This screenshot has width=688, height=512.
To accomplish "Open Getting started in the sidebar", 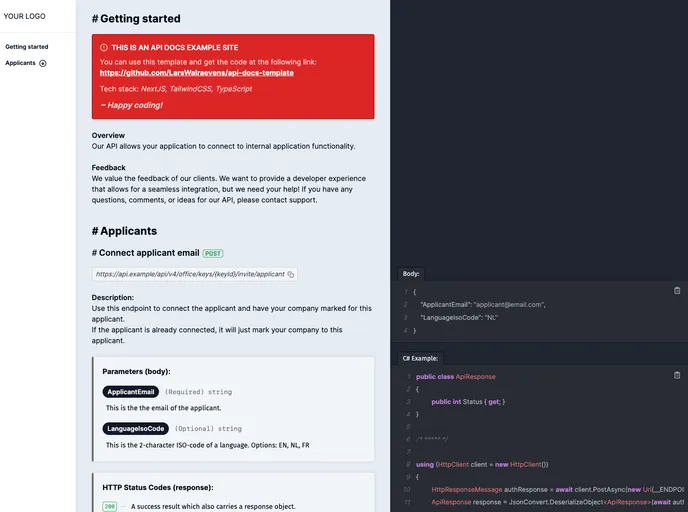I will click(26, 47).
